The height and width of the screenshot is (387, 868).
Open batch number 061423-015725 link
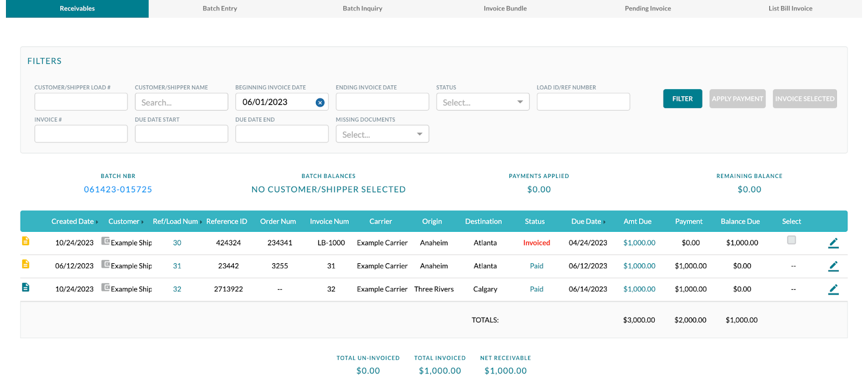click(118, 189)
